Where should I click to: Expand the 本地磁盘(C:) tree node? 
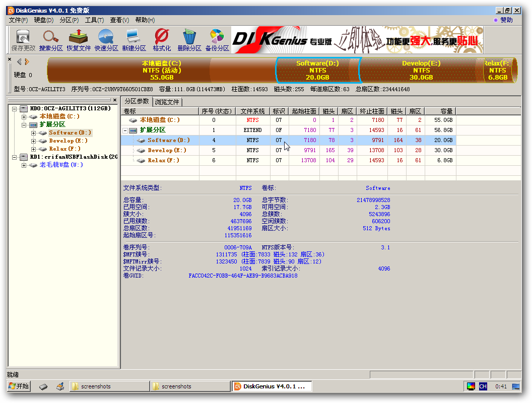point(24,117)
